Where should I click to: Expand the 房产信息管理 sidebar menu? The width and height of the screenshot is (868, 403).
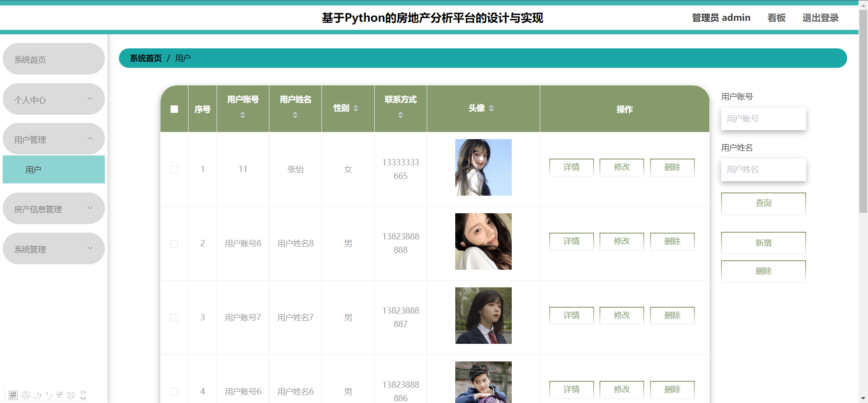[x=54, y=208]
